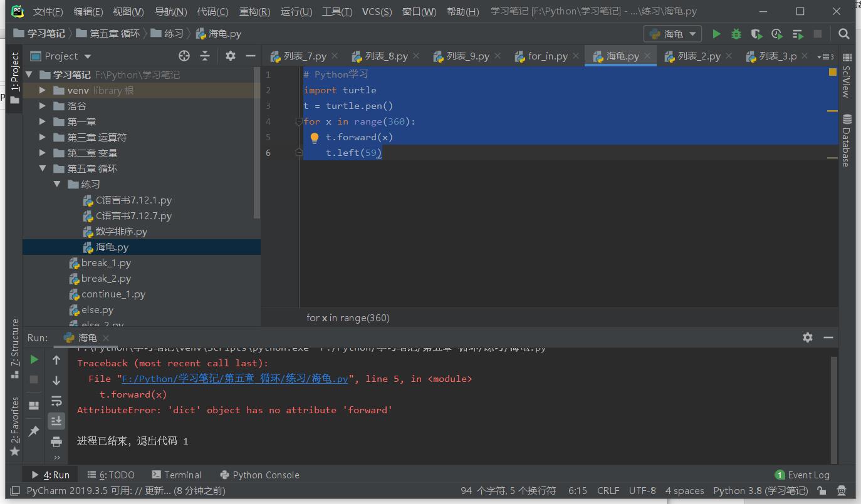Pin the Run tab with pin icon
Screen dimensions: 861x504
click(34, 431)
